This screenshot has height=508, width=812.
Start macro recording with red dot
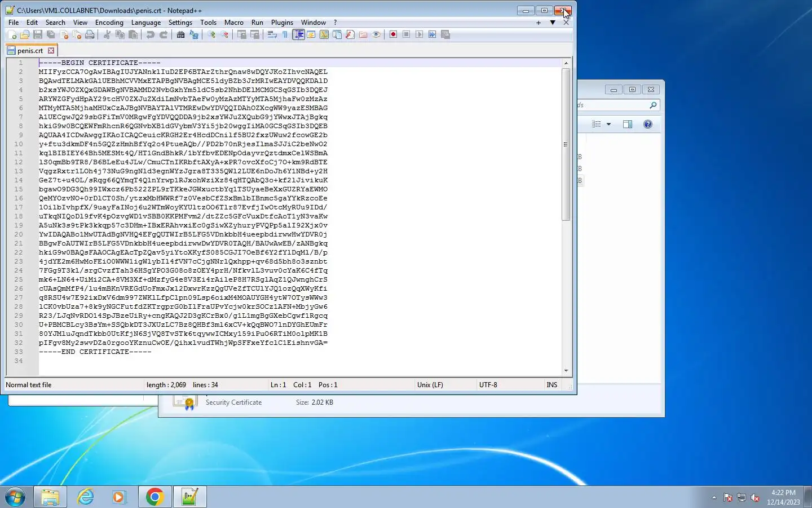(393, 34)
